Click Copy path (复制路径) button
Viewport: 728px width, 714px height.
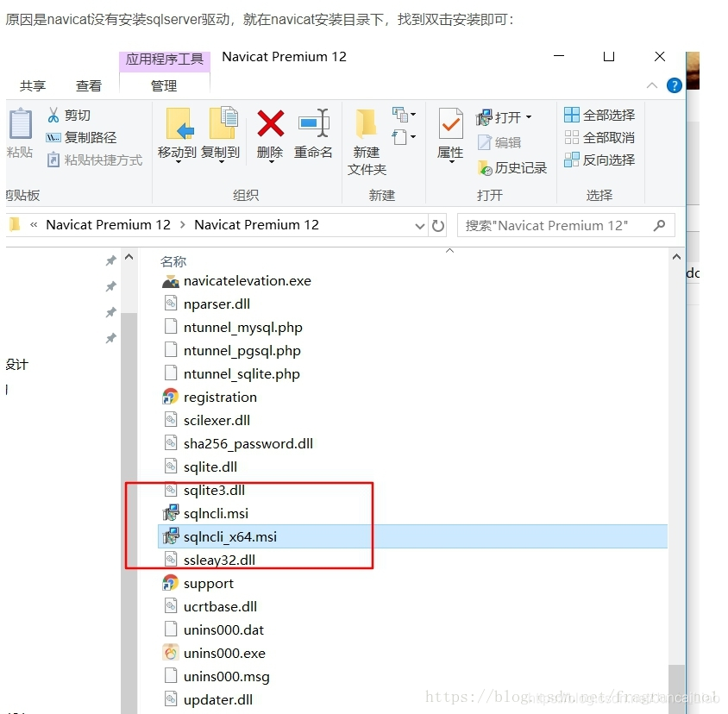coord(81,137)
